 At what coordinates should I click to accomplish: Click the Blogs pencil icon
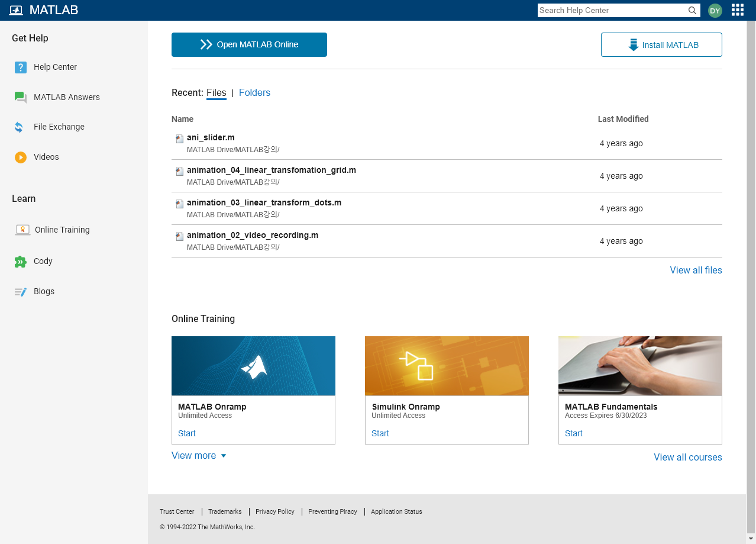pos(21,292)
